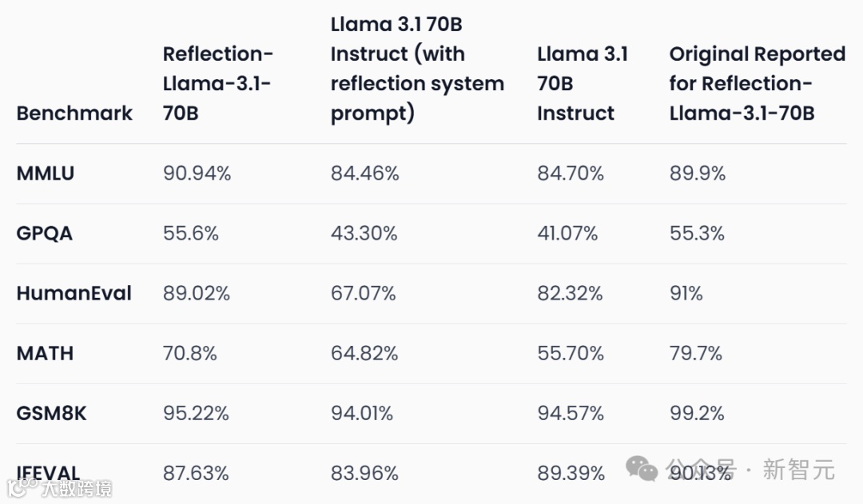The height and width of the screenshot is (504, 863).
Task: Click the Original Reported for Reflection-Llama-3.1-70B header
Action: (x=757, y=83)
